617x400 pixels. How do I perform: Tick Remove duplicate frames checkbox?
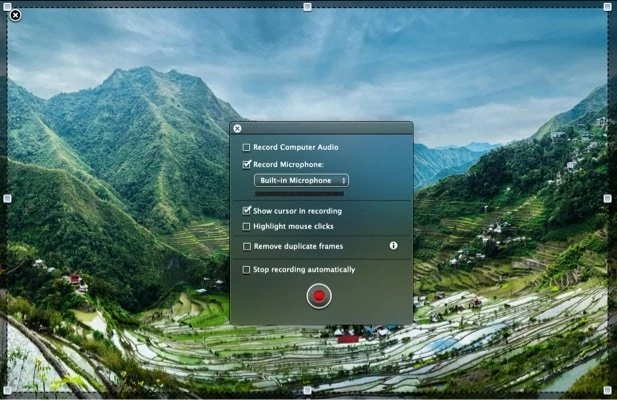[247, 247]
